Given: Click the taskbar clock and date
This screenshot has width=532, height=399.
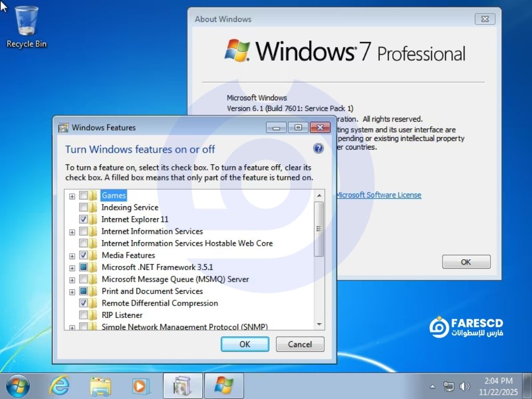Looking at the screenshot, I should click(x=499, y=386).
